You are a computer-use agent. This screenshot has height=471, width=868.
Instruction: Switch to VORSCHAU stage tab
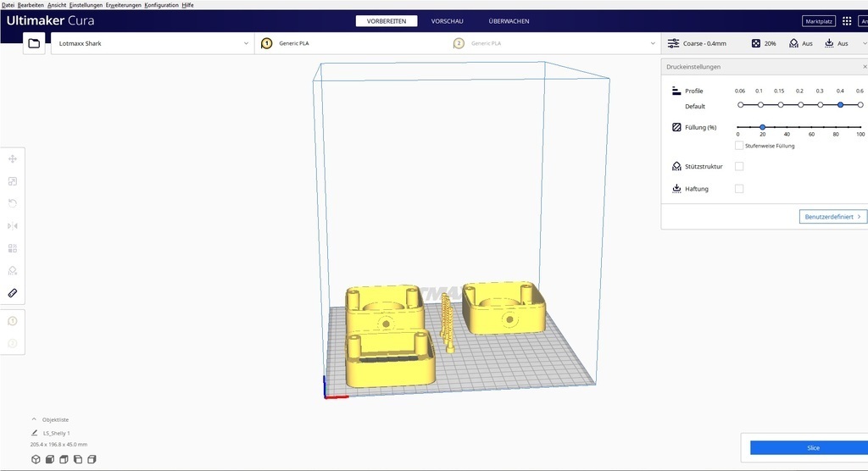click(448, 21)
